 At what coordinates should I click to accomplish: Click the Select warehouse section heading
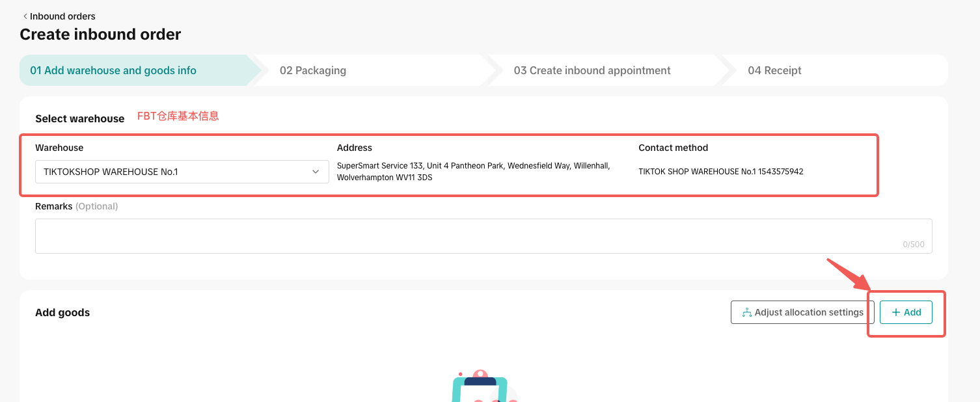(79, 118)
